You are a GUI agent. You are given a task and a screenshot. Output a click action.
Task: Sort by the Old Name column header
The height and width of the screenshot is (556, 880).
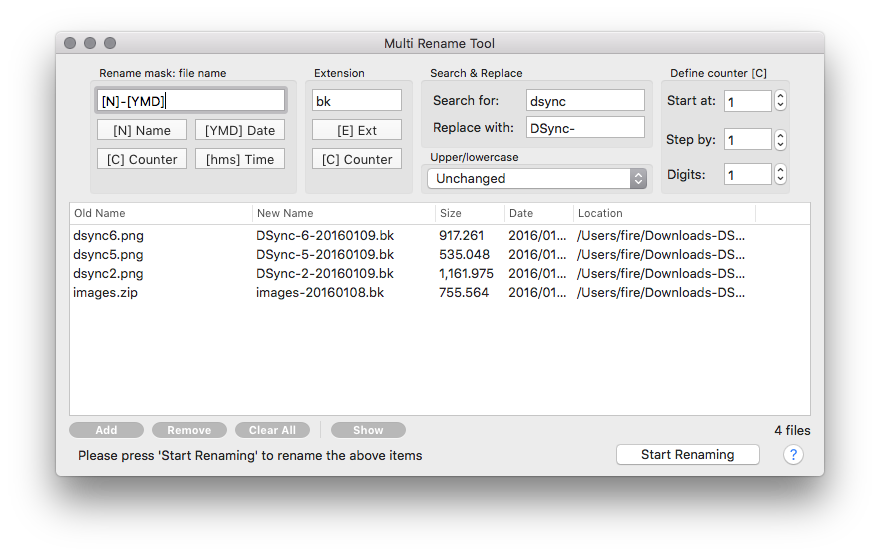point(161,213)
